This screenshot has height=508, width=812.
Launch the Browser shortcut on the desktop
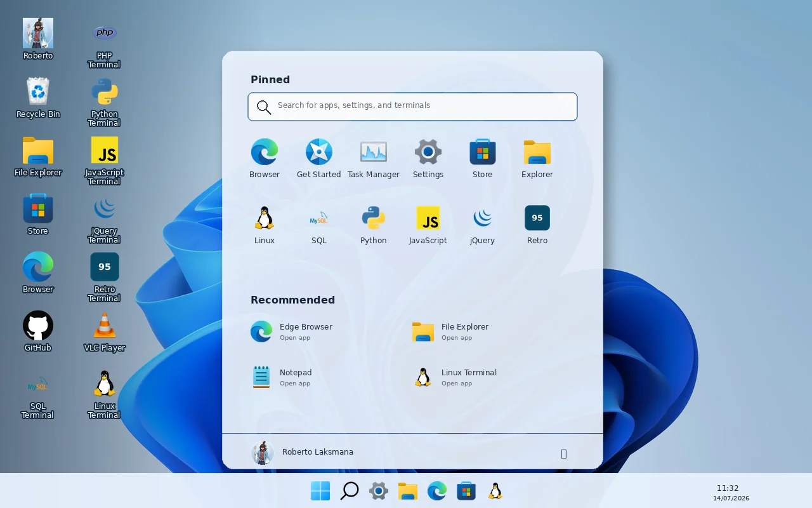pos(38,272)
